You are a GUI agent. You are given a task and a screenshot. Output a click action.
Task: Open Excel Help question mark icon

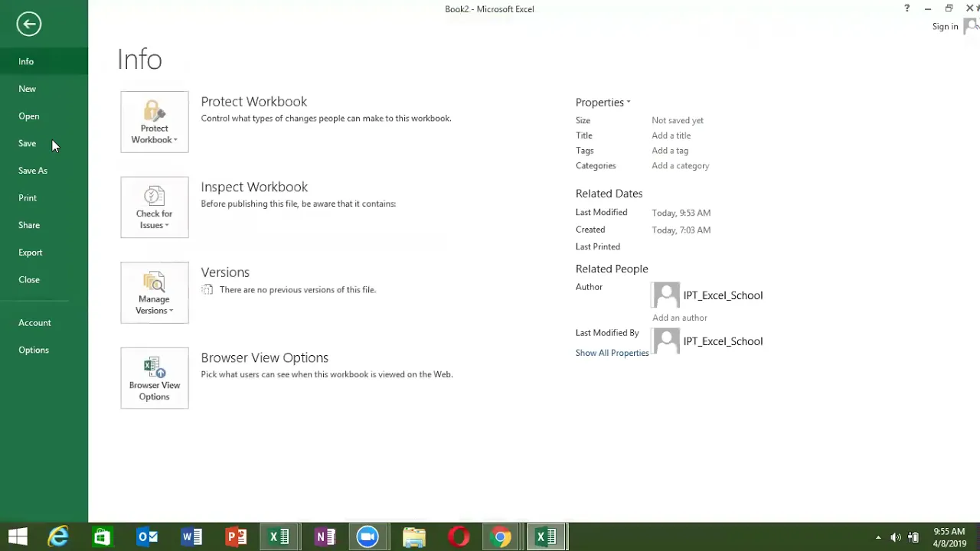(906, 8)
